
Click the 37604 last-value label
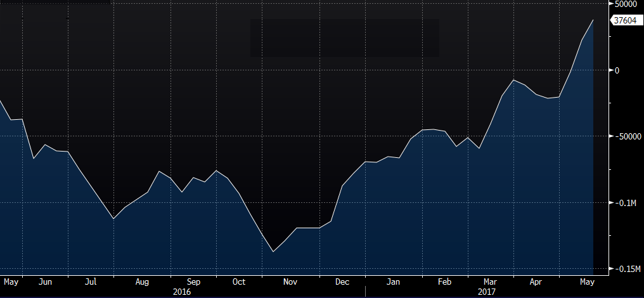626,20
